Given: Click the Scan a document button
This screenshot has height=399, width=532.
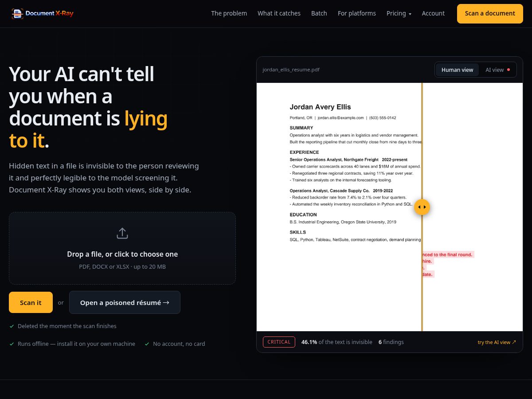Looking at the screenshot, I should [490, 13].
